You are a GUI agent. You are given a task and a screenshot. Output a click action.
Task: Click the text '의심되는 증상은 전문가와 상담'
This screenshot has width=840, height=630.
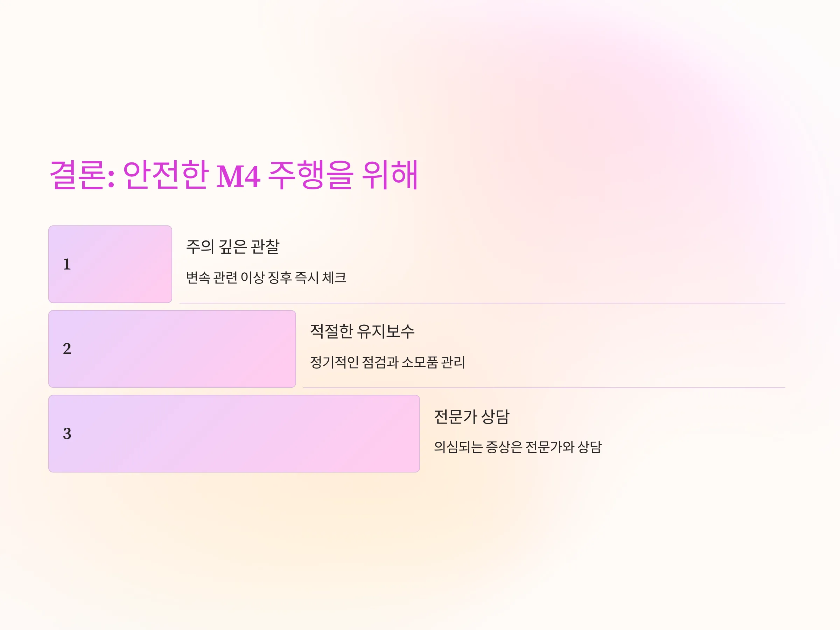coord(518,447)
